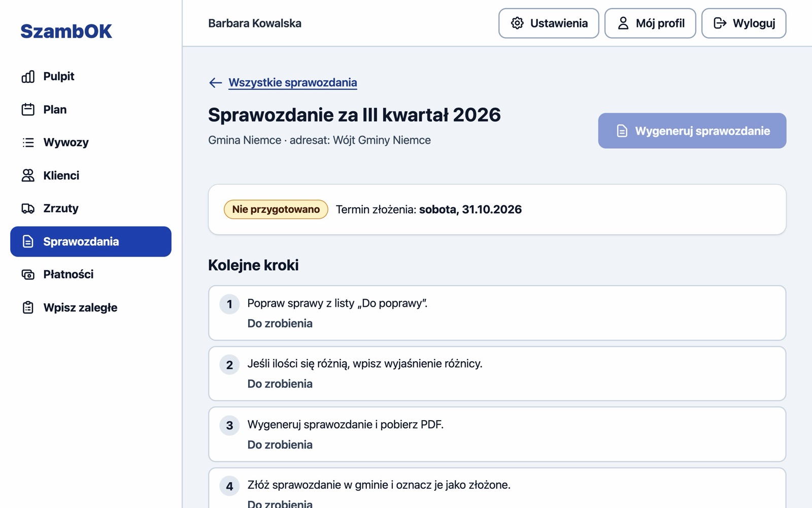Click step 2 number circle
Viewport: 812px width, 508px height.
click(229, 365)
